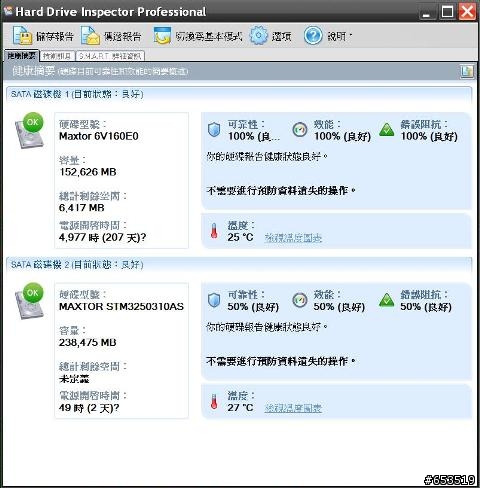Click the SATA disk 1 section header

tap(239, 94)
